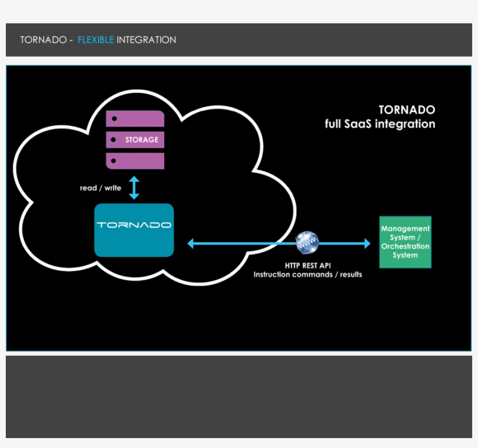The width and height of the screenshot is (478, 448).
Task: Click the blue word FLEXIBLE in the title
Action: (x=96, y=40)
